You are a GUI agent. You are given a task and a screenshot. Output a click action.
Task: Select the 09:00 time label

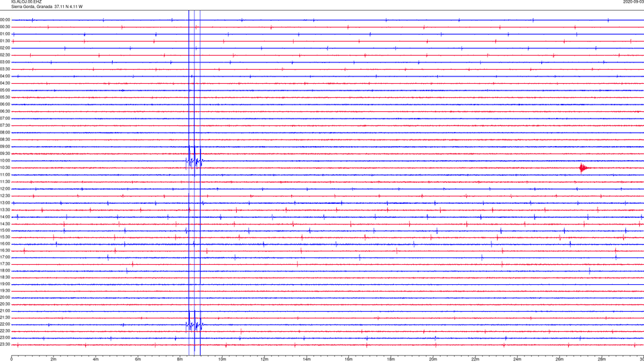pos(5,147)
